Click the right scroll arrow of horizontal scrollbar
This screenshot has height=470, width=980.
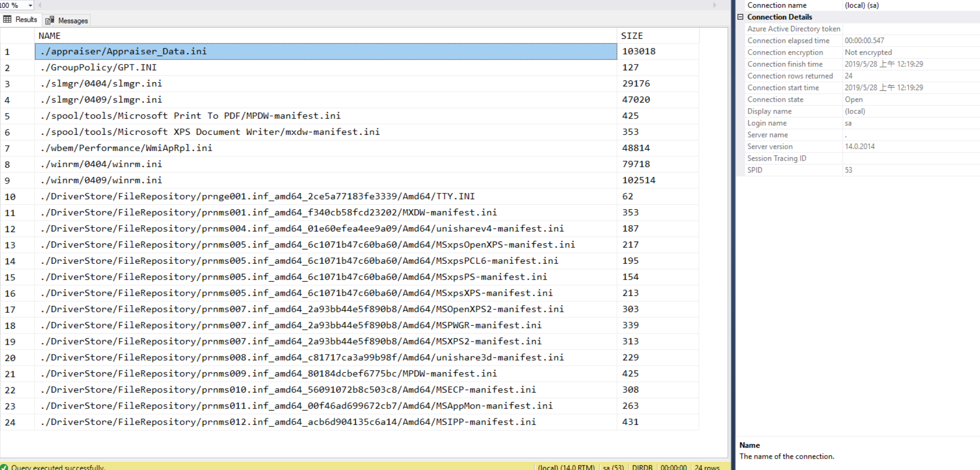pos(715,5)
